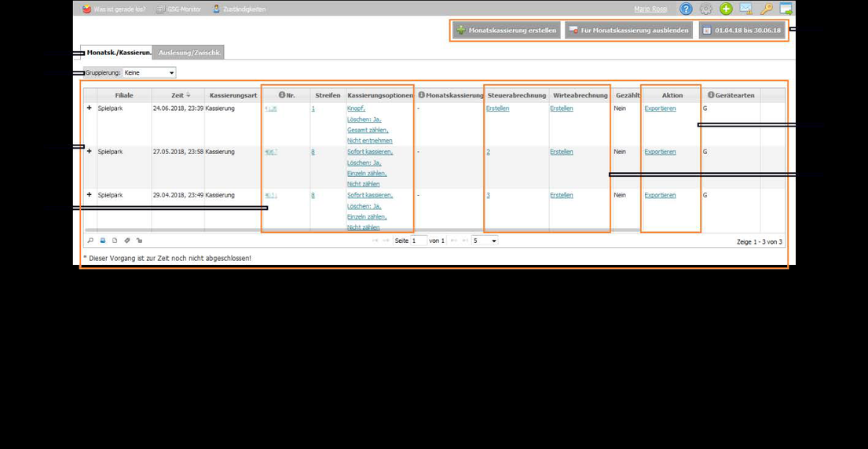Open date range 01.04.18 bis 30.06.18

pyautogui.click(x=742, y=31)
